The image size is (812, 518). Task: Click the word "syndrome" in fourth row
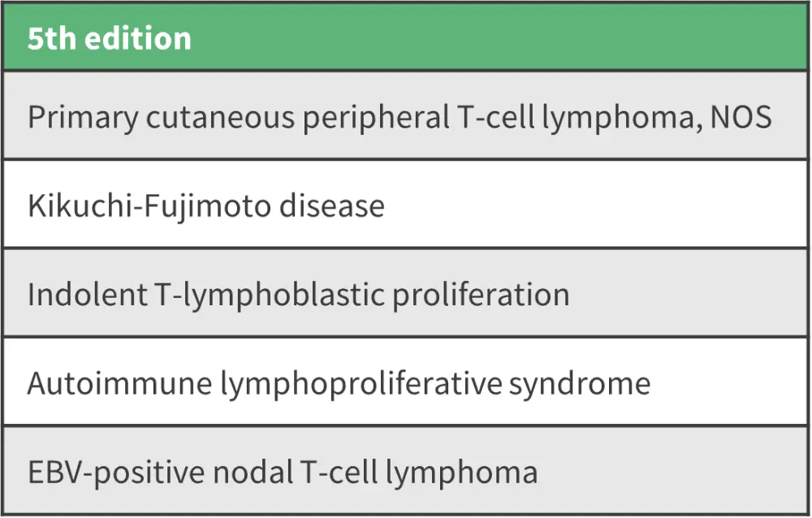tap(580, 383)
